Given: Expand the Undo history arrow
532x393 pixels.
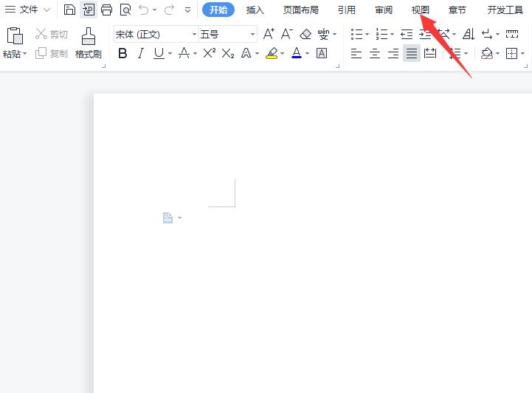Looking at the screenshot, I should (x=155, y=10).
